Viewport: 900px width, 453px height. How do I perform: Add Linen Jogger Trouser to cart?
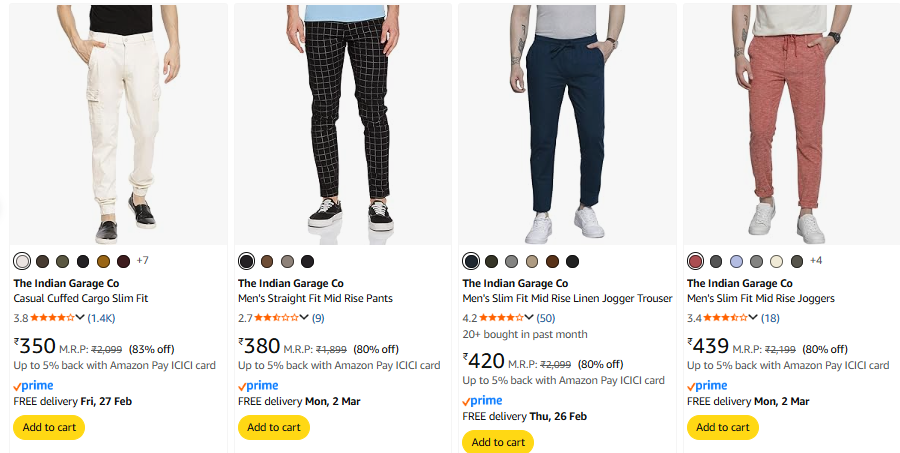tap(497, 441)
